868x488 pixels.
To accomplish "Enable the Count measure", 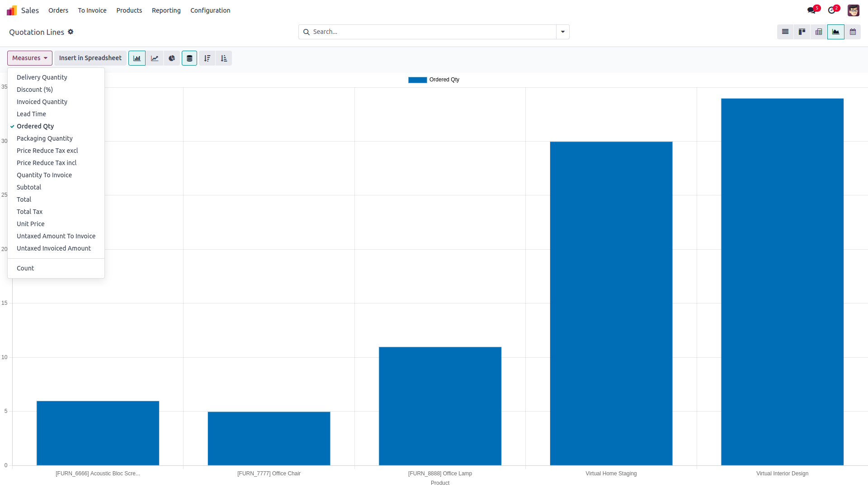I will click(x=25, y=268).
